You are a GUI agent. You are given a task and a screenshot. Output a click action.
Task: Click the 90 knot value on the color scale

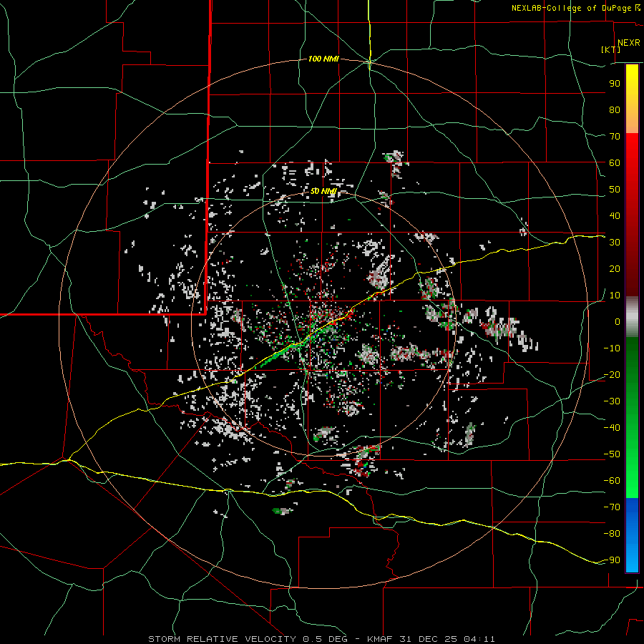point(615,84)
